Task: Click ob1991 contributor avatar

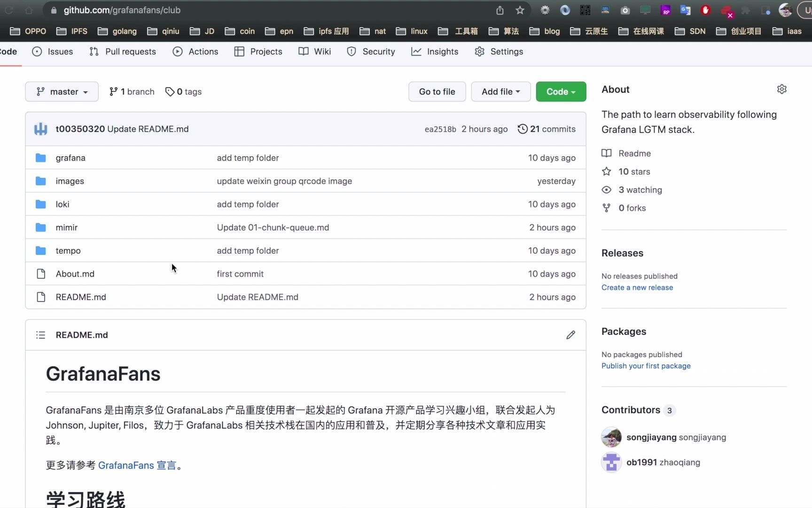Action: [611, 462]
